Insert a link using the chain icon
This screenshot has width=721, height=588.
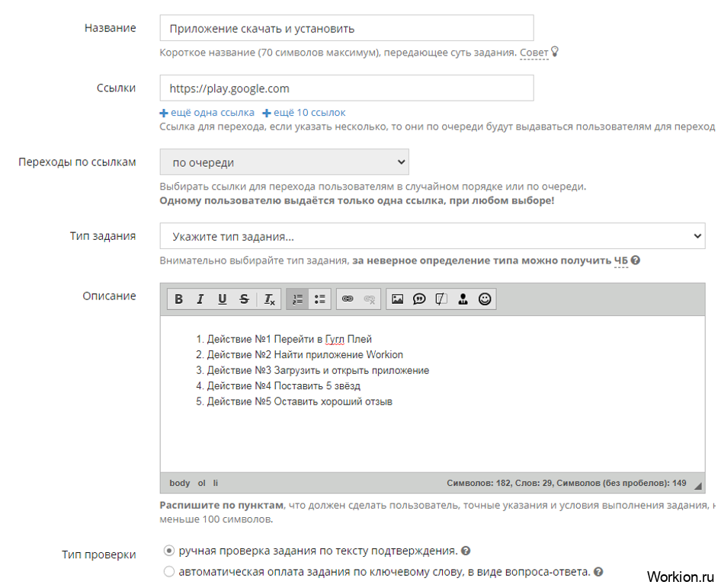(348, 299)
